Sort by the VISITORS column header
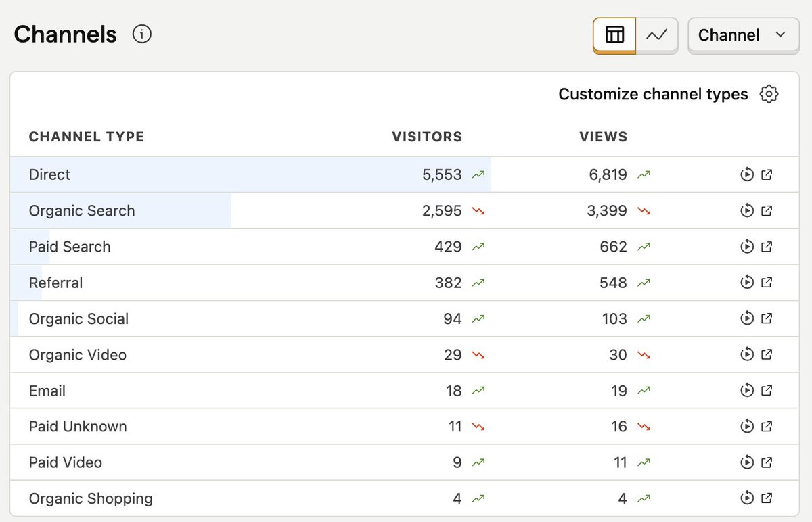The image size is (812, 522). [x=427, y=137]
